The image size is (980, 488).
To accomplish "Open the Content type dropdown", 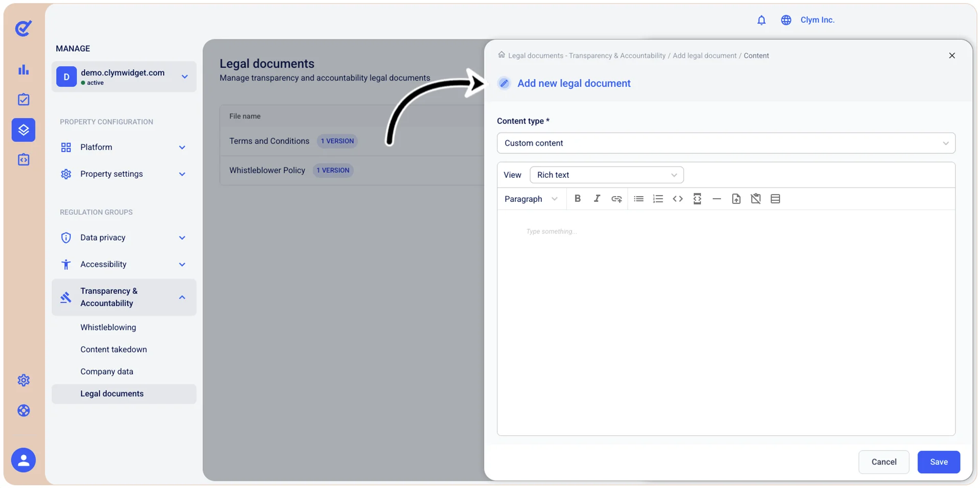I will (726, 143).
